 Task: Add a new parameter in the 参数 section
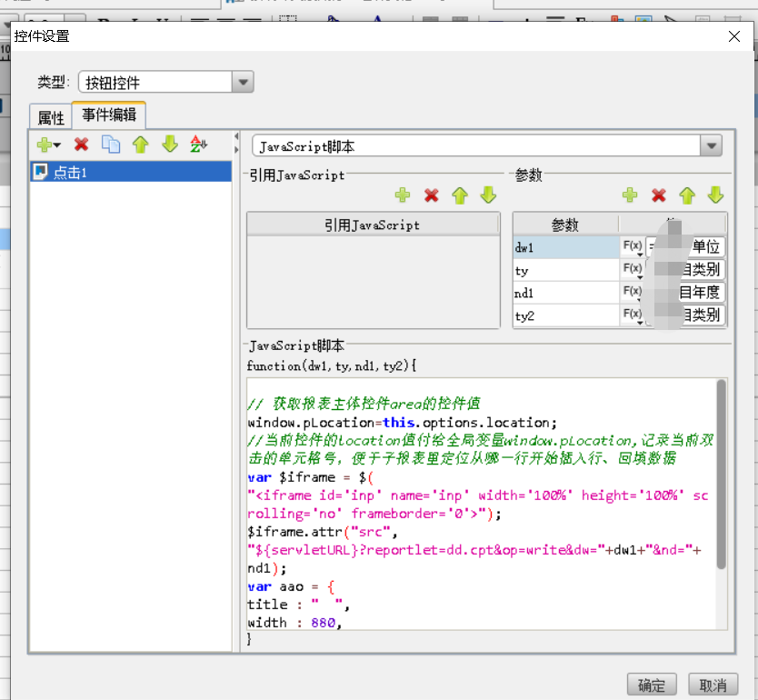[x=630, y=195]
